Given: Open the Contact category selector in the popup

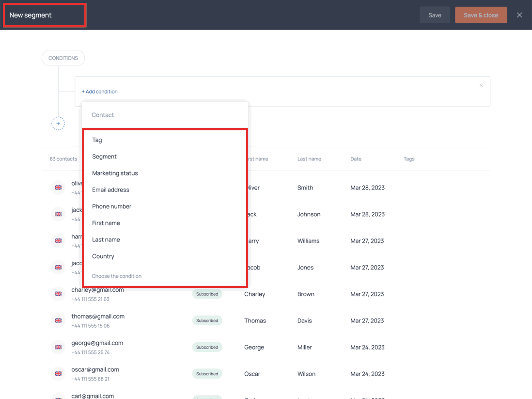Looking at the screenshot, I should tap(103, 115).
